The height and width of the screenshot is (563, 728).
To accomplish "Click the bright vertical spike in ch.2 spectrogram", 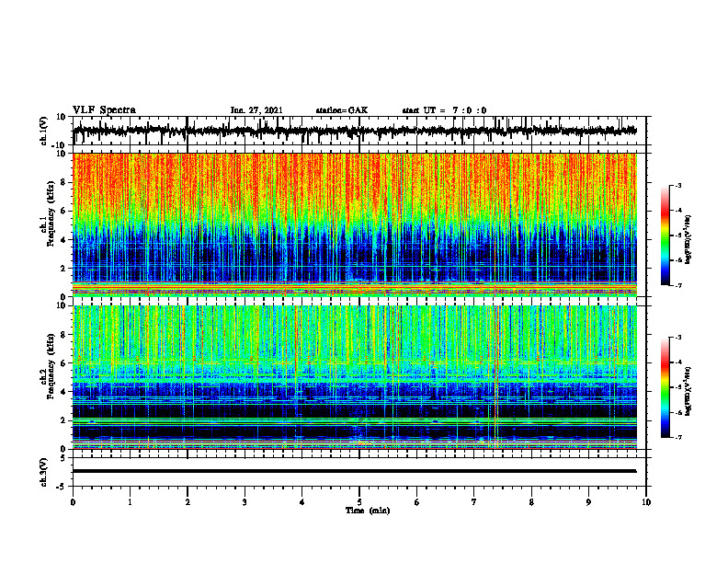I will (495, 377).
